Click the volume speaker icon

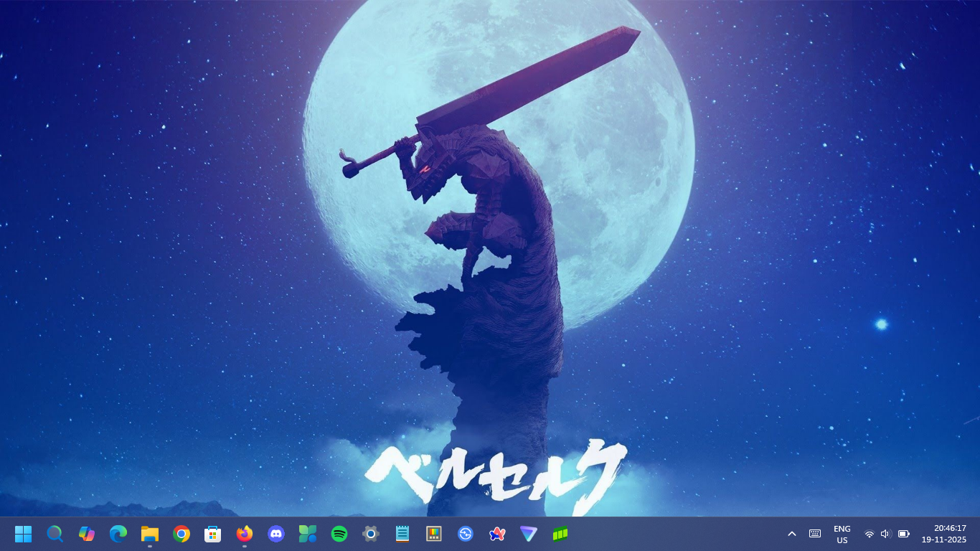[x=885, y=534]
